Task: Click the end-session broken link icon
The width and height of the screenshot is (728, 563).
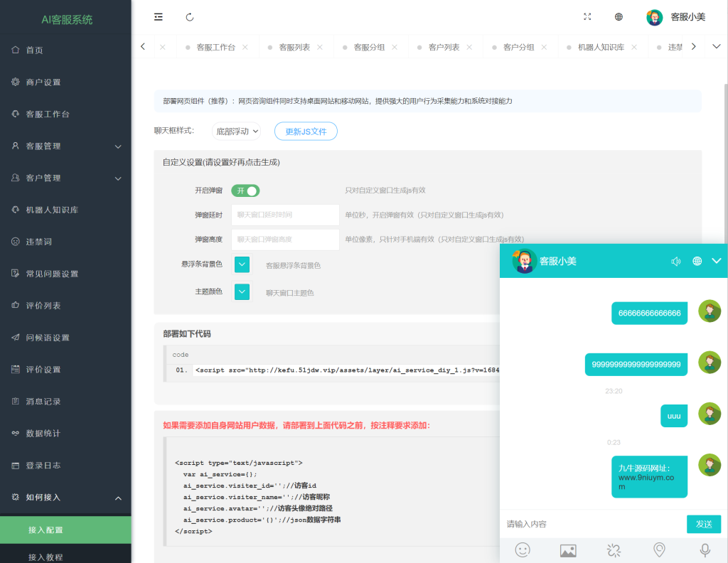Action: (x=614, y=549)
